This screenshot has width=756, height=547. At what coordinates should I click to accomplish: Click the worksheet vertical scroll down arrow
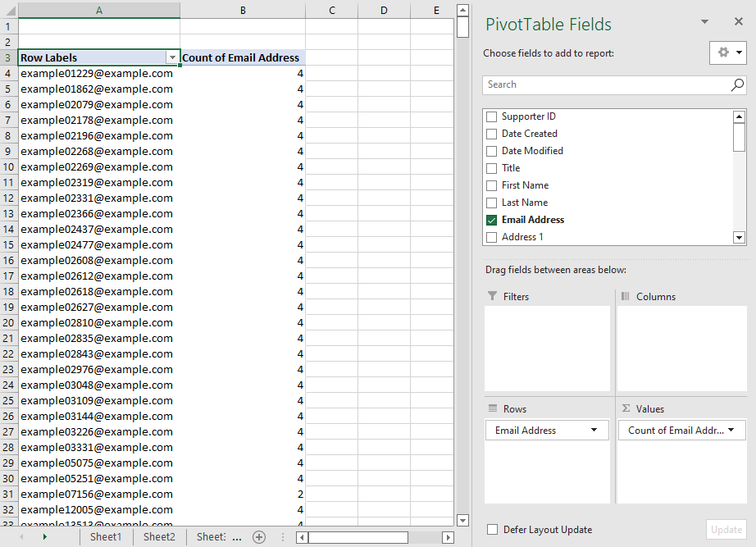[462, 520]
